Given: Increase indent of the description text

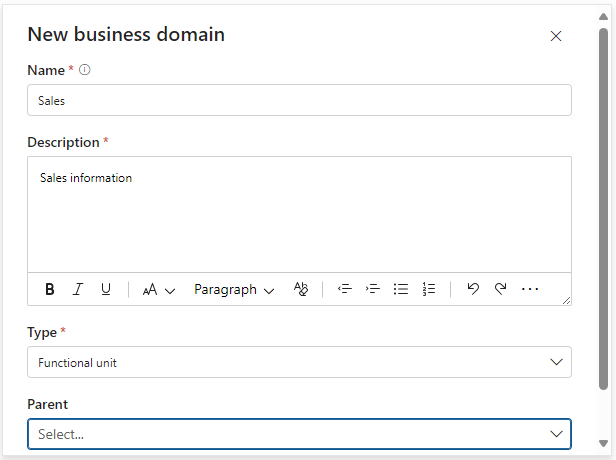Looking at the screenshot, I should point(373,289).
